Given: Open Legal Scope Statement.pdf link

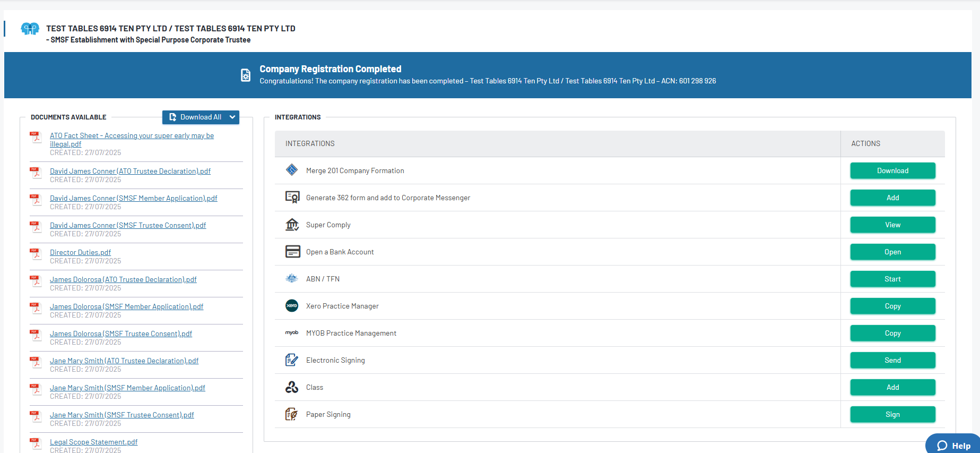Looking at the screenshot, I should (x=93, y=442).
